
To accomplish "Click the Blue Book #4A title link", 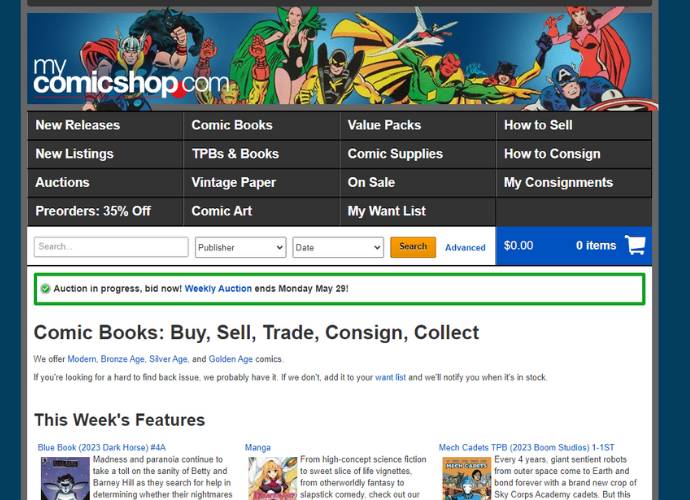I will [x=102, y=448].
